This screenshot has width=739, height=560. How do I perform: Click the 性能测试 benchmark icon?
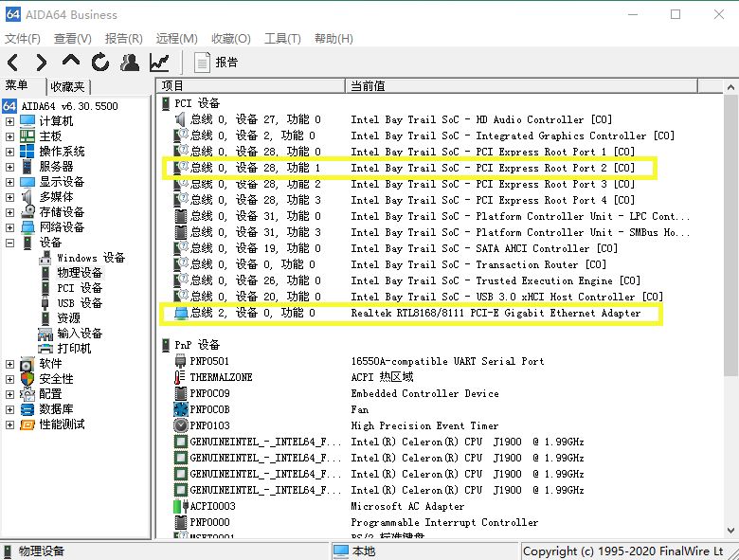pyautogui.click(x=27, y=425)
